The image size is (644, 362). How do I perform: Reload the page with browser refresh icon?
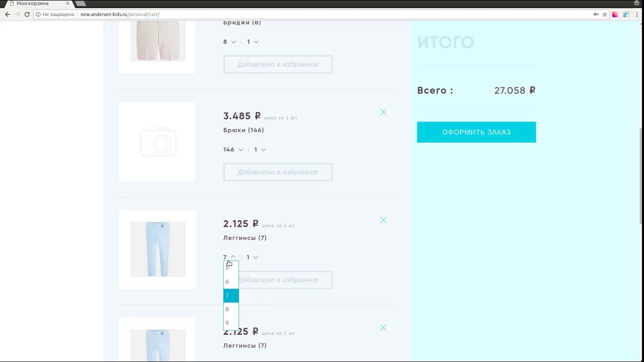pos(27,14)
